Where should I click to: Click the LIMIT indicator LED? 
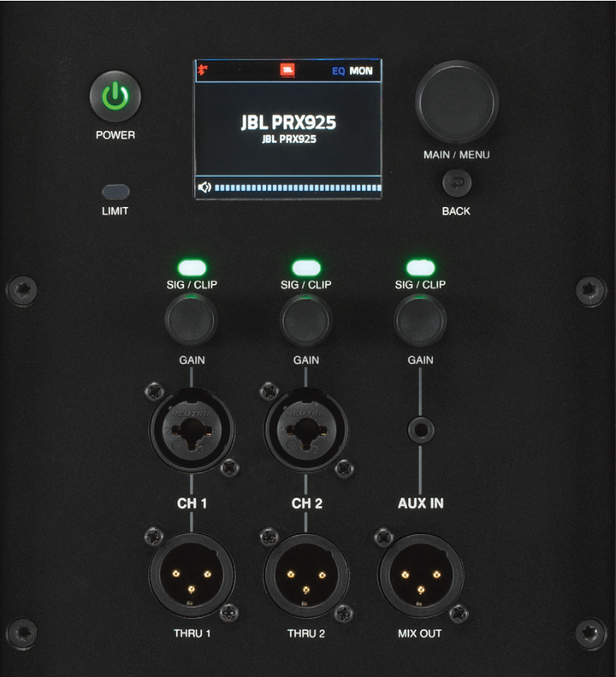pyautogui.click(x=115, y=192)
